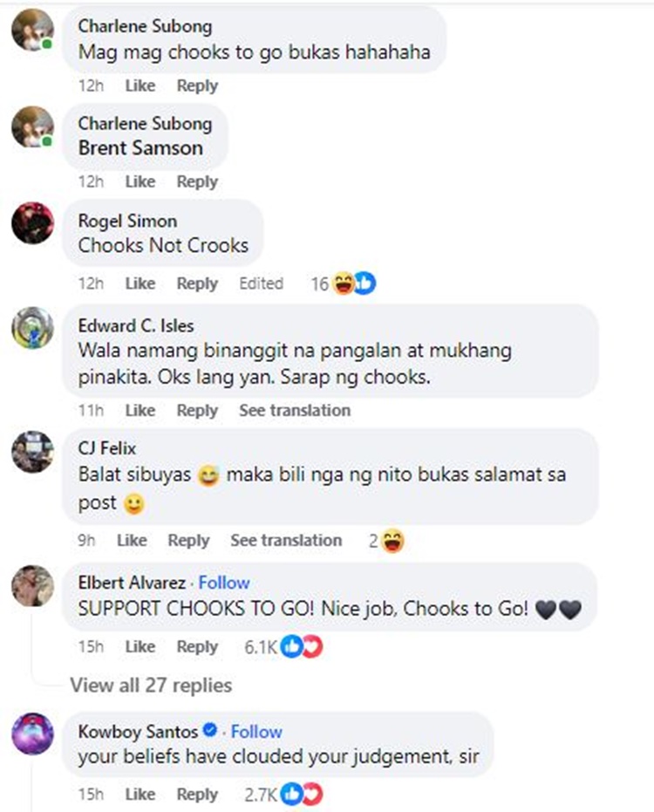View edit history of Rogel Simon's comment
654x812 pixels.
click(261, 283)
